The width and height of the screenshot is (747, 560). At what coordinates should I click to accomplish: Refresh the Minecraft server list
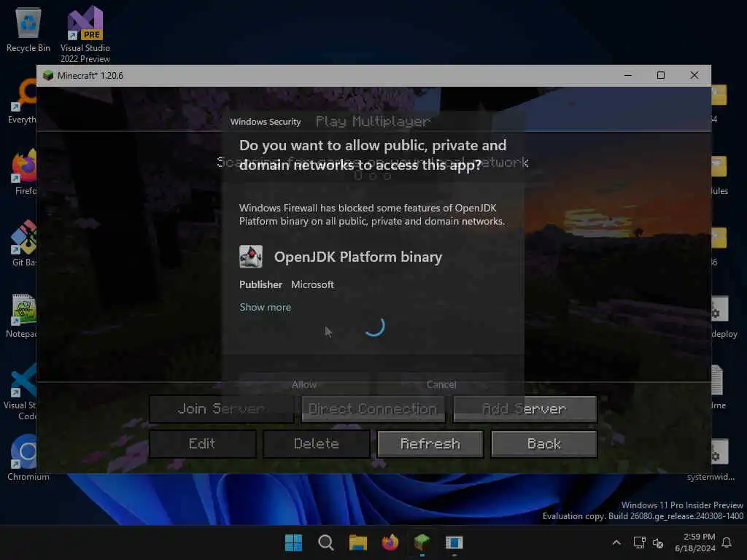point(430,444)
